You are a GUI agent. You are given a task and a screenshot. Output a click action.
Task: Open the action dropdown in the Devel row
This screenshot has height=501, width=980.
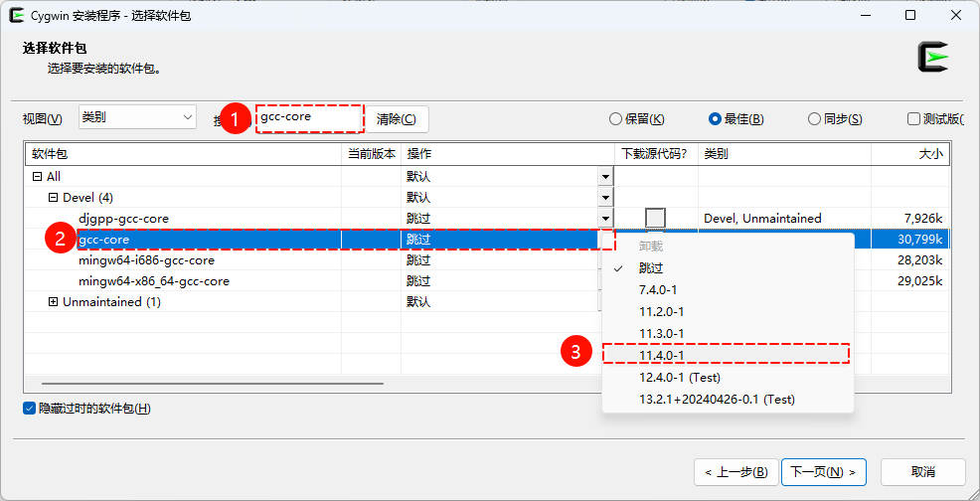pos(605,198)
